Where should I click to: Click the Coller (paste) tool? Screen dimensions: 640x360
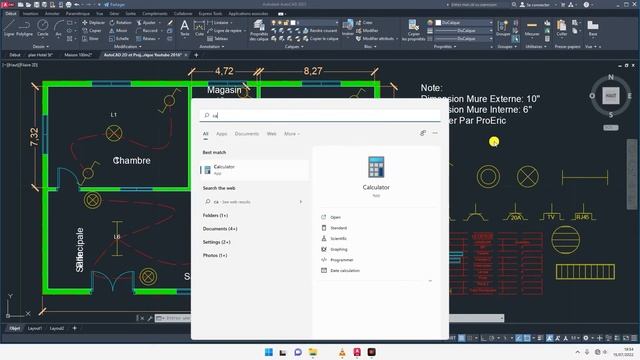(562, 28)
